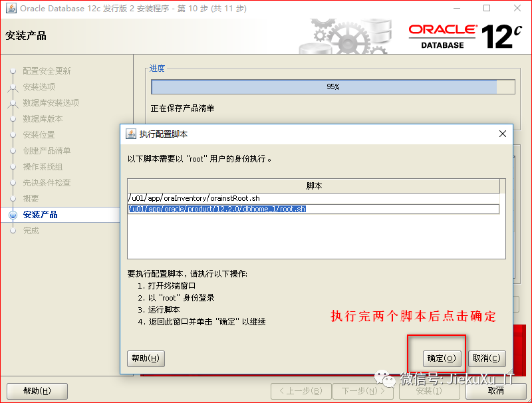
Task: Select the 安装位置 step
Action: point(39,135)
